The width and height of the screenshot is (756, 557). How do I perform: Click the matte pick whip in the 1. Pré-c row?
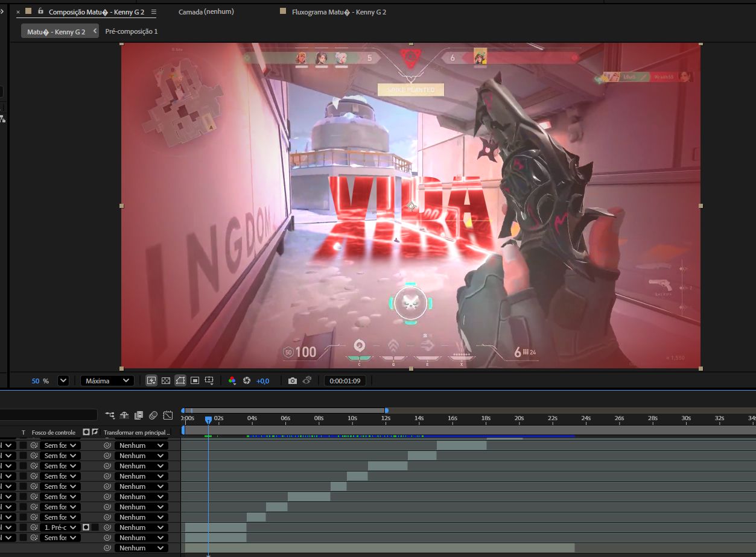34,527
